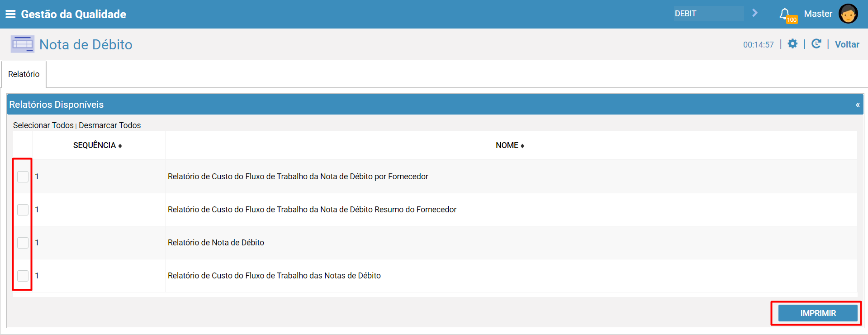Image resolution: width=868 pixels, height=335 pixels.
Task: Click the Voltar link
Action: [x=847, y=44]
